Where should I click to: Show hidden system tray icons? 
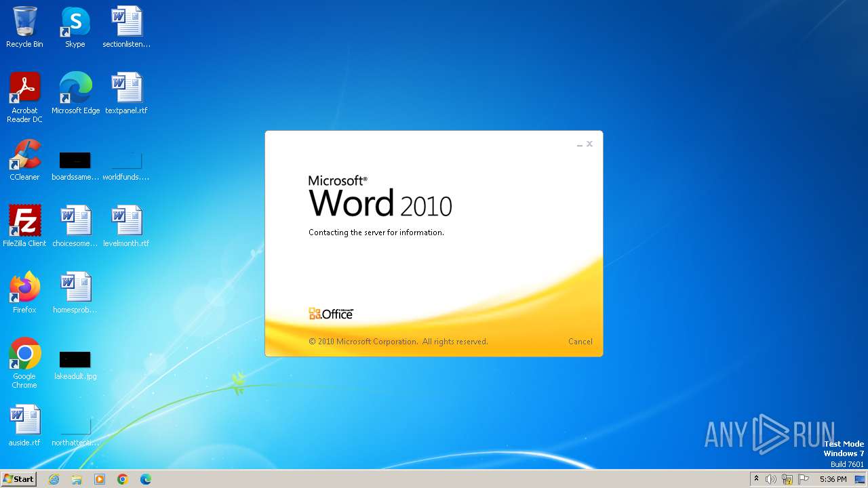coord(756,479)
